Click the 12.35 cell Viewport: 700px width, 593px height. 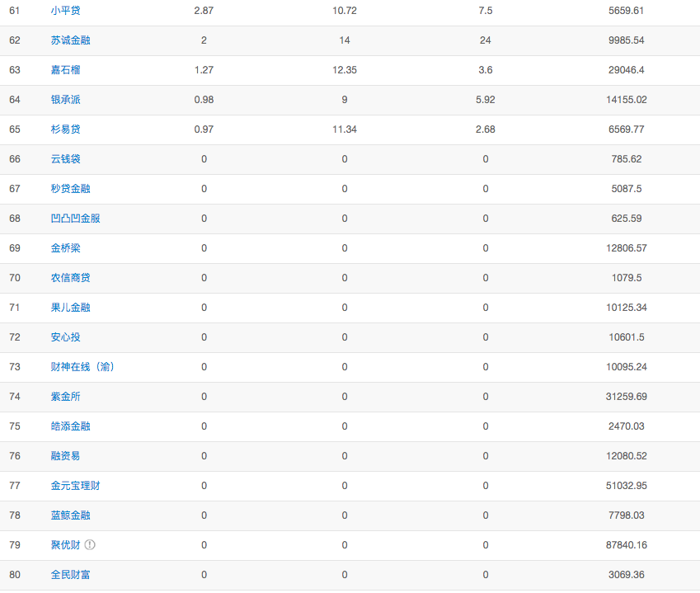(345, 70)
